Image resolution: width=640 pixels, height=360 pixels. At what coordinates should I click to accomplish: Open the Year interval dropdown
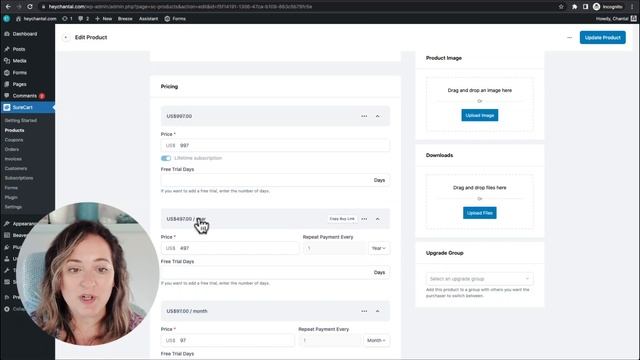point(379,248)
